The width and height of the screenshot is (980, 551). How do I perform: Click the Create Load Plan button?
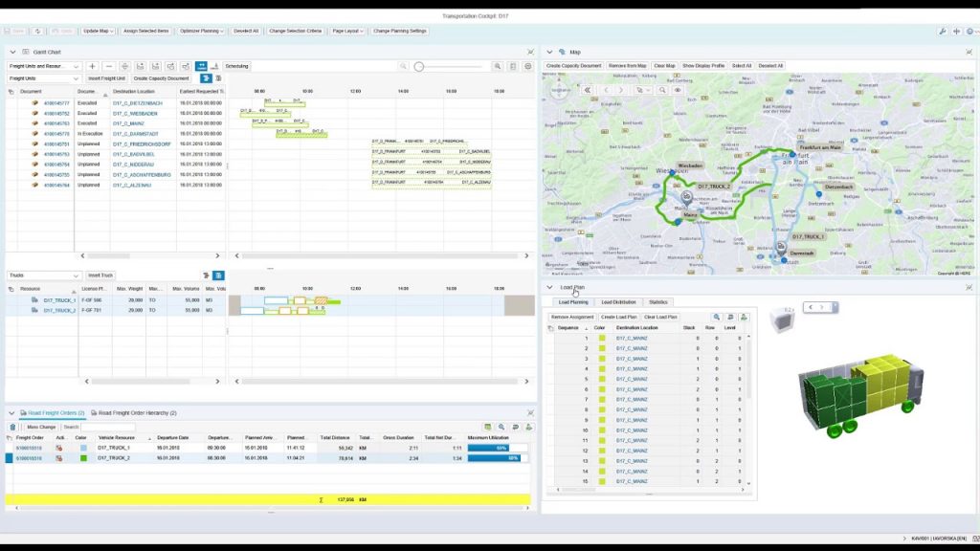coord(619,317)
